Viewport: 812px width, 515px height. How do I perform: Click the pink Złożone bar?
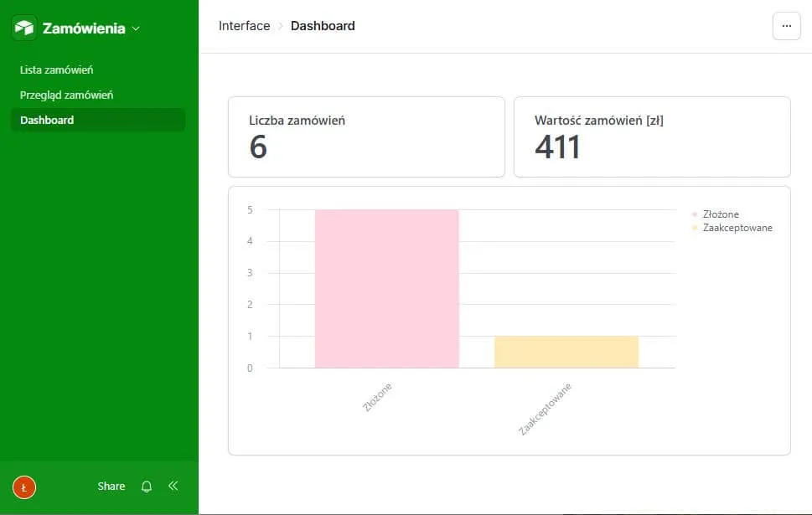386,288
